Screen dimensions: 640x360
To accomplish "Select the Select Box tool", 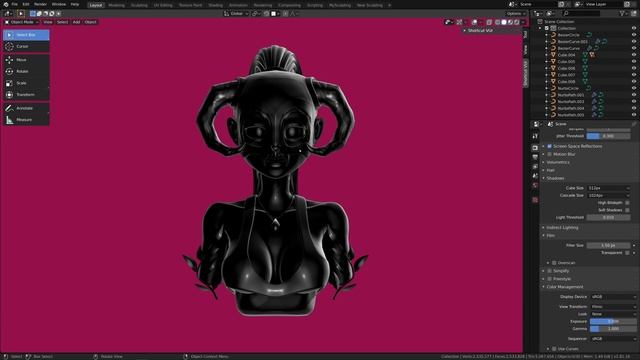I will click(26, 35).
